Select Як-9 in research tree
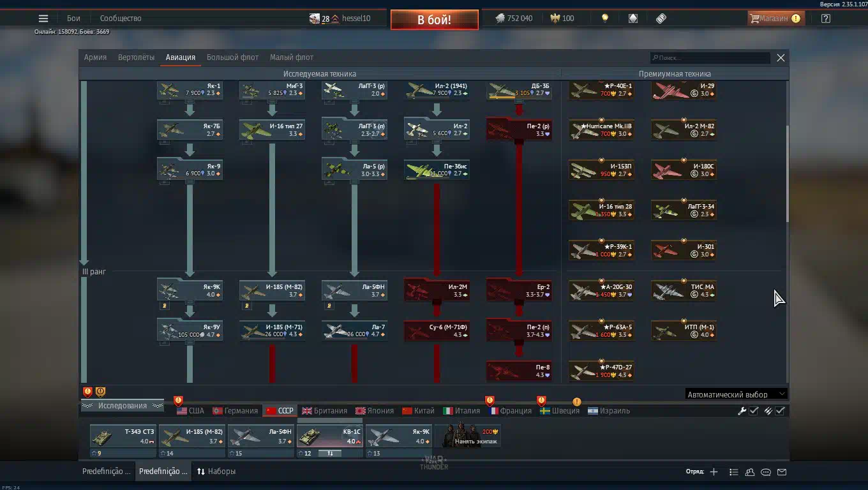 pos(190,170)
